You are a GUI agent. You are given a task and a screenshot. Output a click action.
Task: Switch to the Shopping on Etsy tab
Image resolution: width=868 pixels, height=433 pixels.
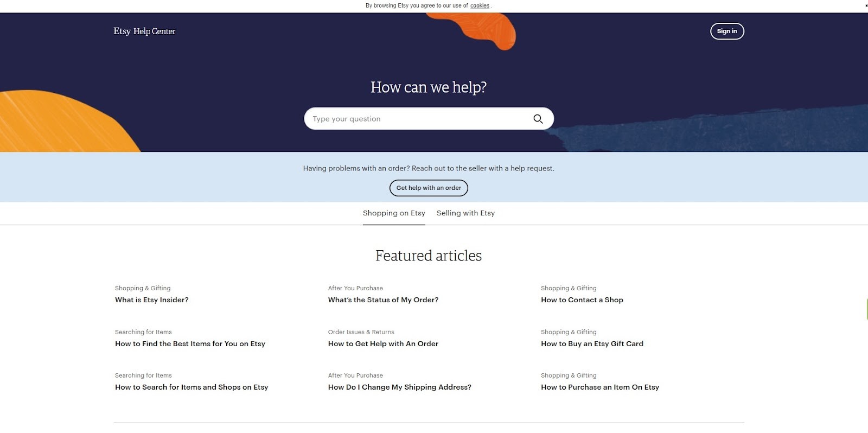click(394, 213)
